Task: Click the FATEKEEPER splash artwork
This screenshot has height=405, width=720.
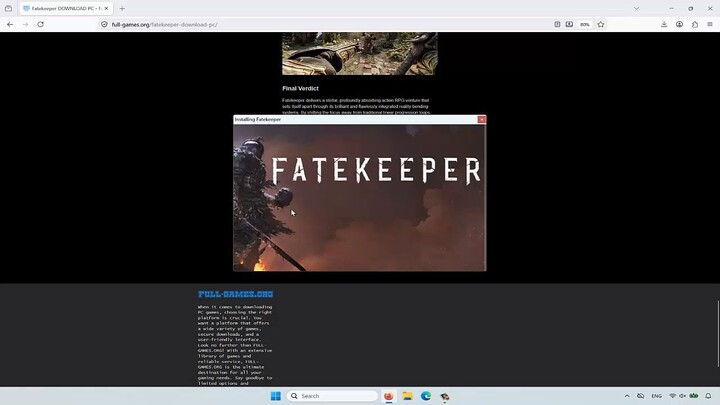Action: tap(360, 198)
